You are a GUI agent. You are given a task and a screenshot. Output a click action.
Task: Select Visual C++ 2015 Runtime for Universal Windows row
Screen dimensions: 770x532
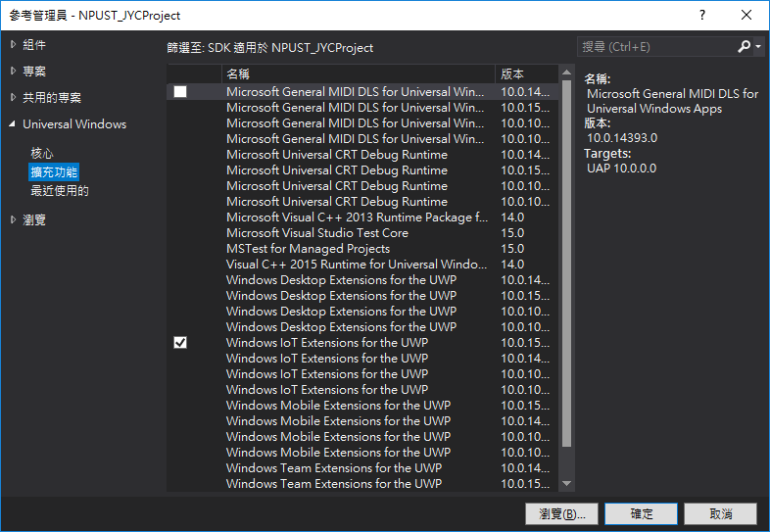[x=362, y=265]
